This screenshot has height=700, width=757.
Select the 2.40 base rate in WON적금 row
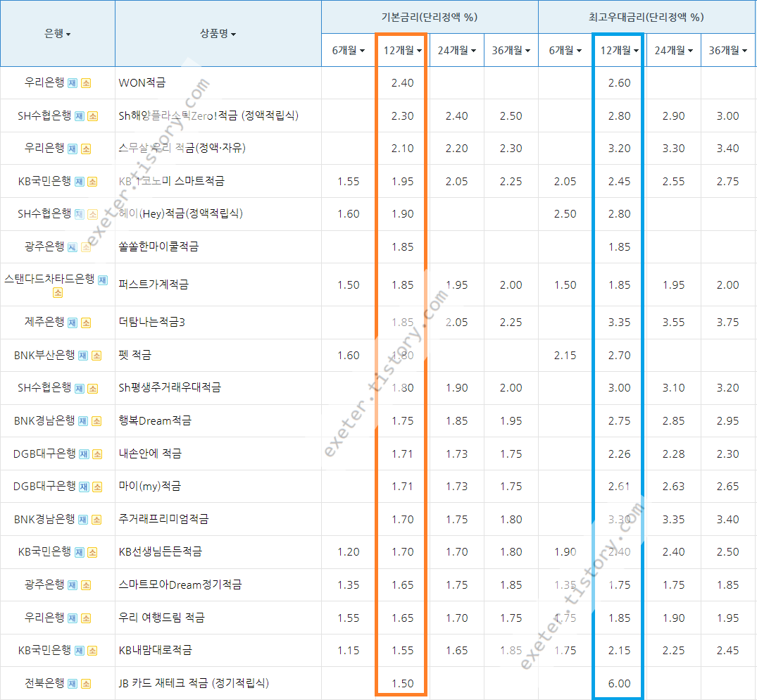tap(402, 83)
